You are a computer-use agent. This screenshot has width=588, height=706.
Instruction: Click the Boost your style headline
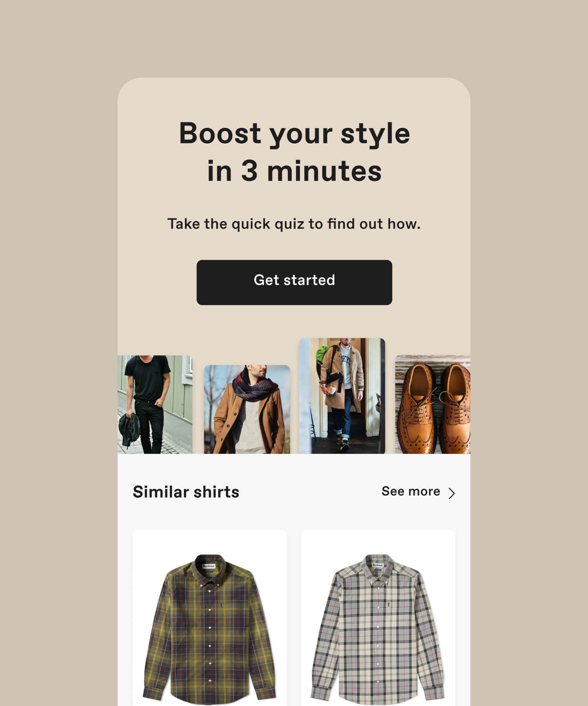pos(294,152)
